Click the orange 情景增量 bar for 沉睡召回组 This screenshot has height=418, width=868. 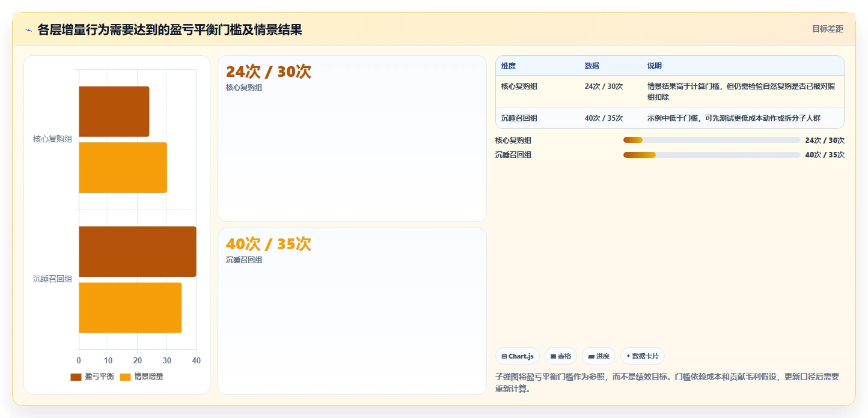130,307
